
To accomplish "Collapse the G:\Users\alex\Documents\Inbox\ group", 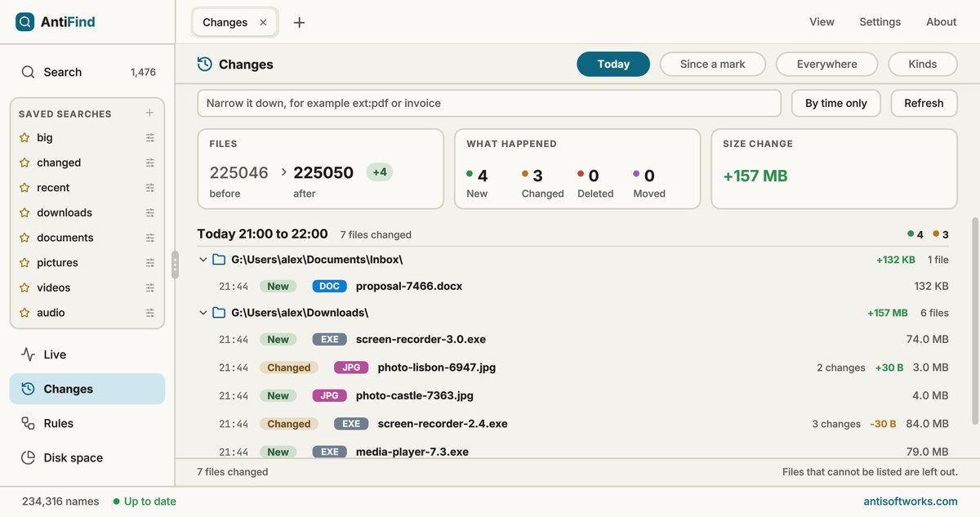I will (203, 260).
